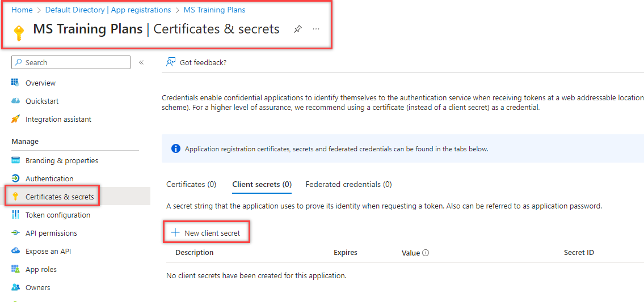The image size is (644, 302).
Task: Click the Value column info icon
Action: point(426,253)
